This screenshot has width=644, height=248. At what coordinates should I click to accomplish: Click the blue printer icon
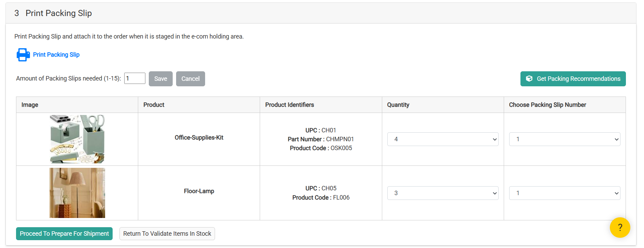click(23, 55)
